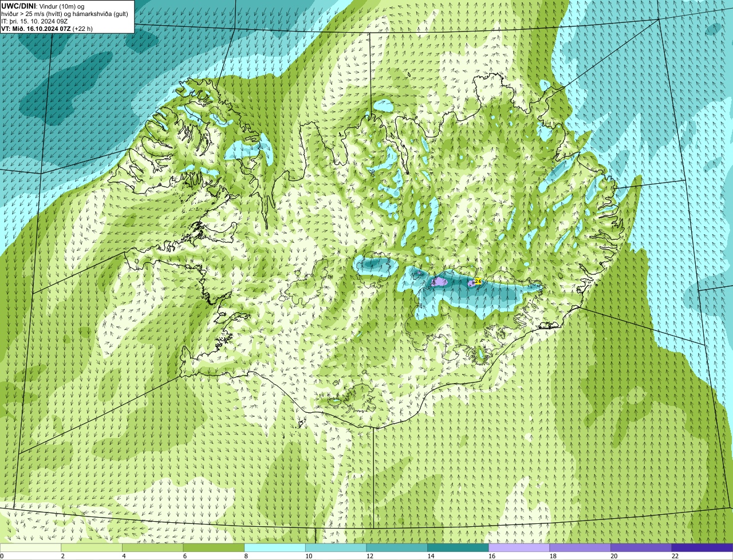733x560 pixels.
Task: Click the '20' label on the color scale
Action: pos(614,556)
